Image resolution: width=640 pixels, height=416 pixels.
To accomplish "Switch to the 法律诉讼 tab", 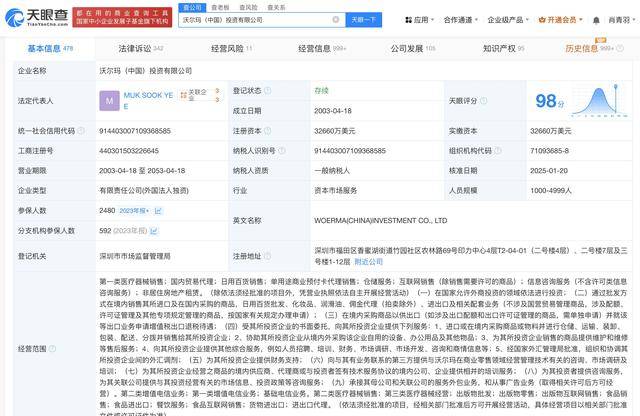I will (x=141, y=49).
